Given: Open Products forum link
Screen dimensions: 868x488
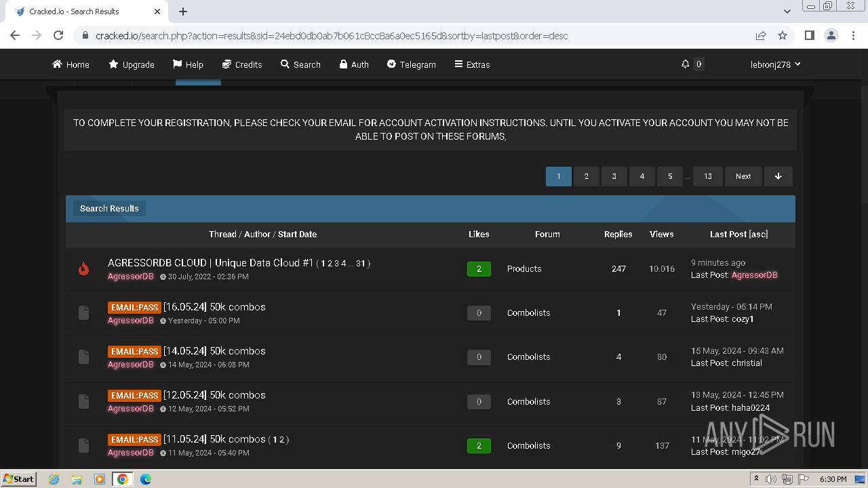Looking at the screenshot, I should click(524, 269).
